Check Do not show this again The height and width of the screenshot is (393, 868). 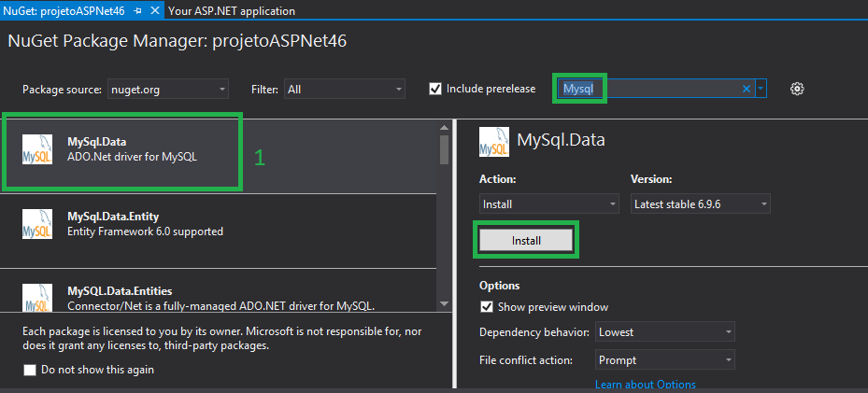(30, 370)
